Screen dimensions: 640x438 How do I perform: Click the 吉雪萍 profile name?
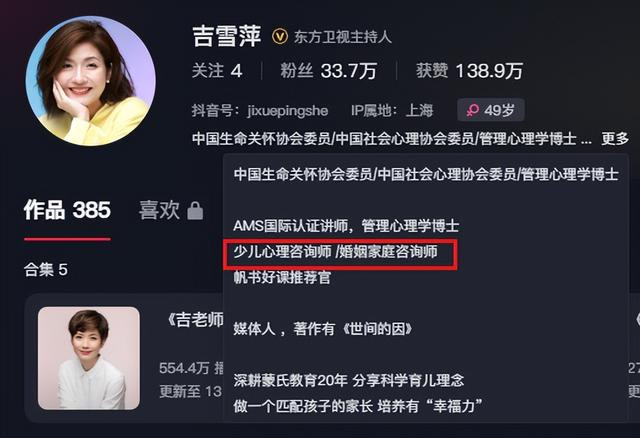click(x=227, y=36)
